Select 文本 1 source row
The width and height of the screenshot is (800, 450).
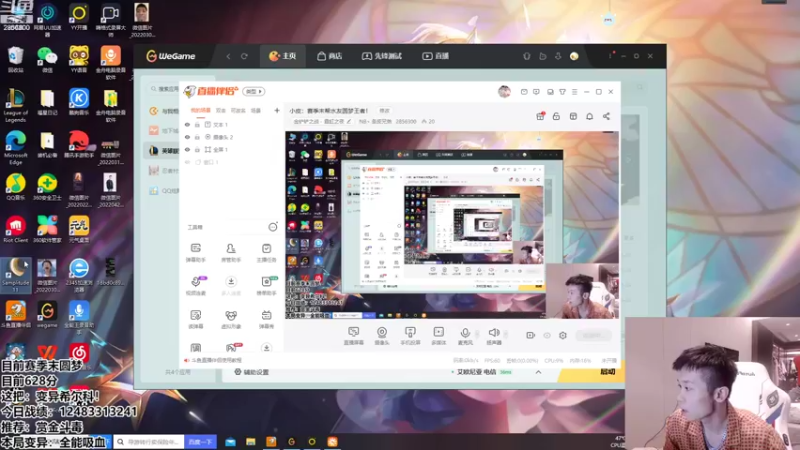click(232, 124)
